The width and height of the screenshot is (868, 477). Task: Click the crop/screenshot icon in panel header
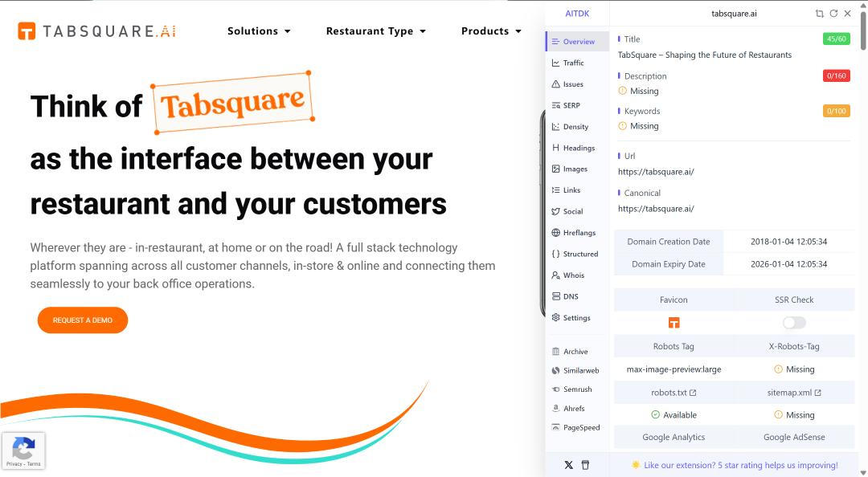click(x=820, y=14)
